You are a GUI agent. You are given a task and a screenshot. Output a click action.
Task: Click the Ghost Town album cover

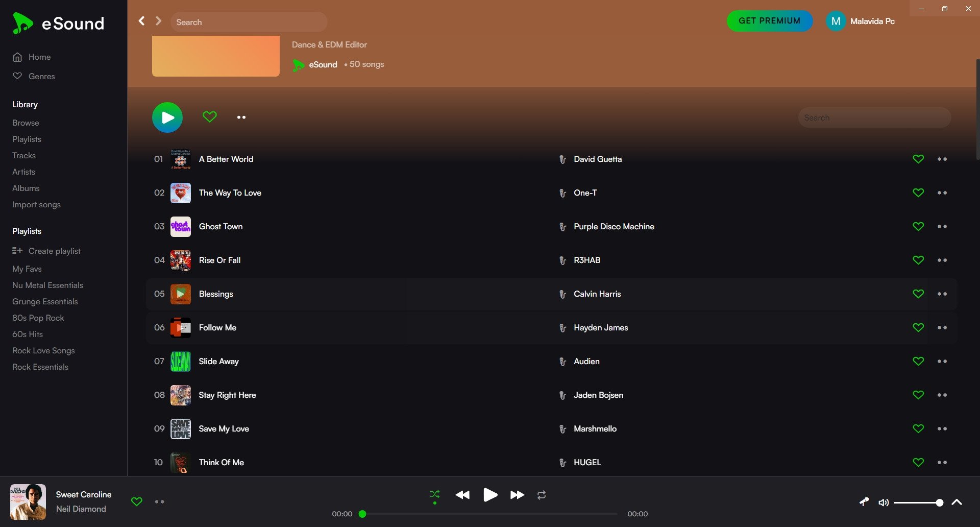tap(181, 226)
